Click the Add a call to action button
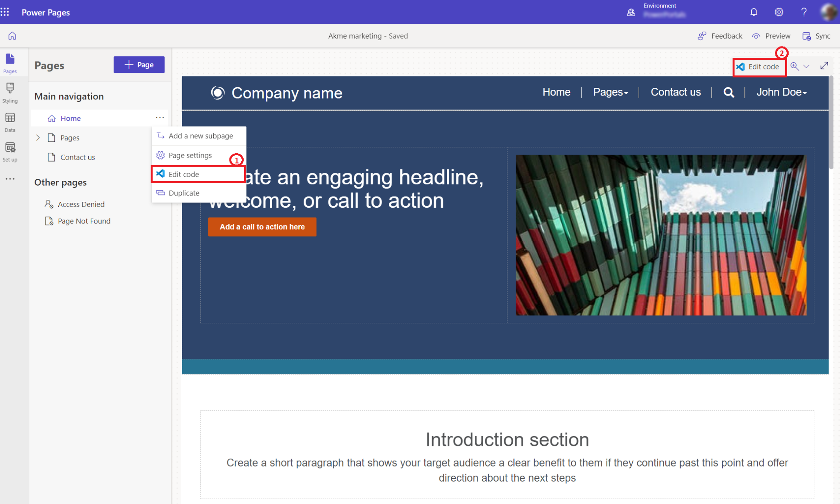Screen dimensions: 840x504 click(262, 227)
